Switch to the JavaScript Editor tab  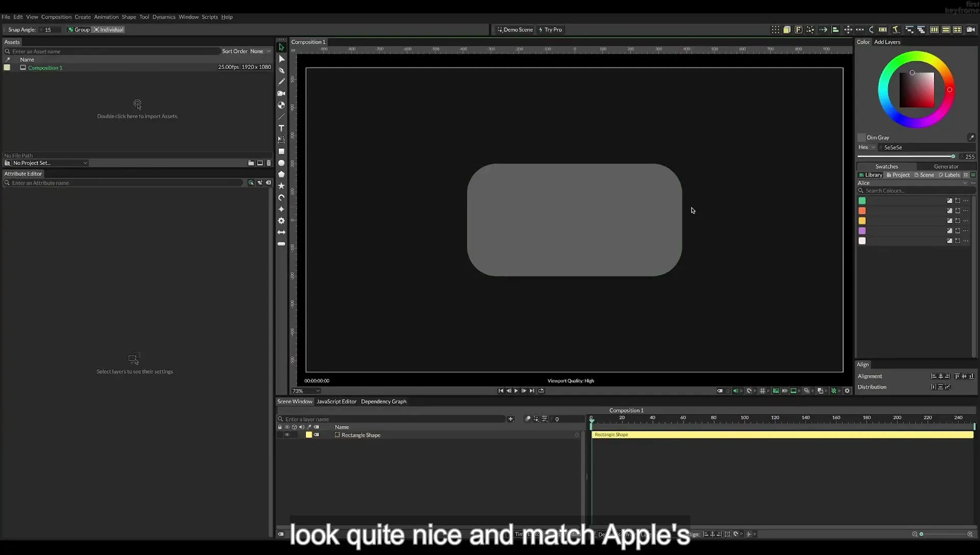[336, 401]
